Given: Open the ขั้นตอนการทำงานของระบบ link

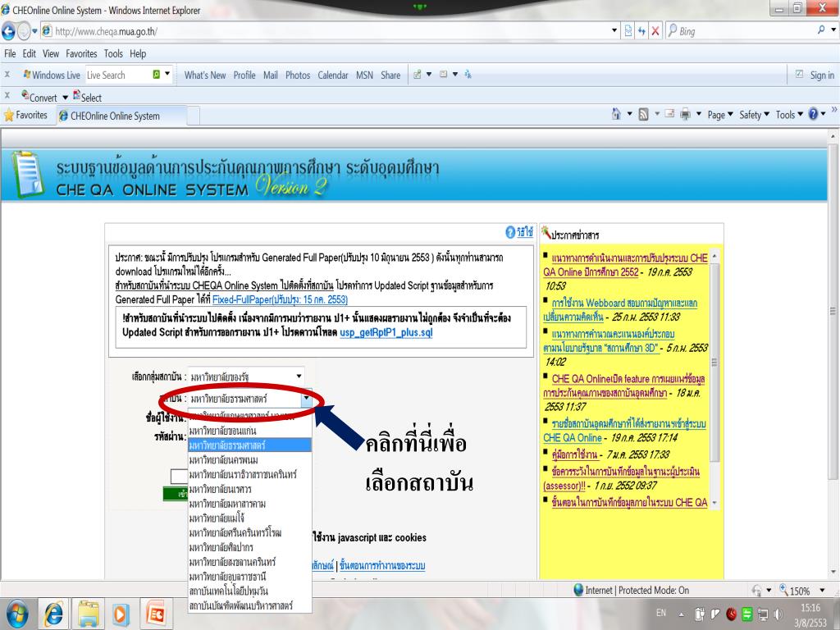Looking at the screenshot, I should (x=382, y=565).
